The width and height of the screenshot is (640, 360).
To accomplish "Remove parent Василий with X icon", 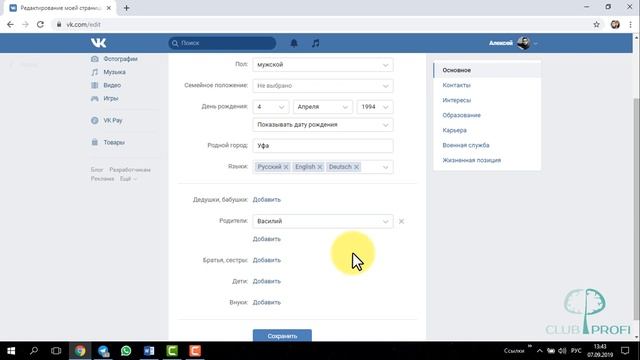I will click(401, 221).
